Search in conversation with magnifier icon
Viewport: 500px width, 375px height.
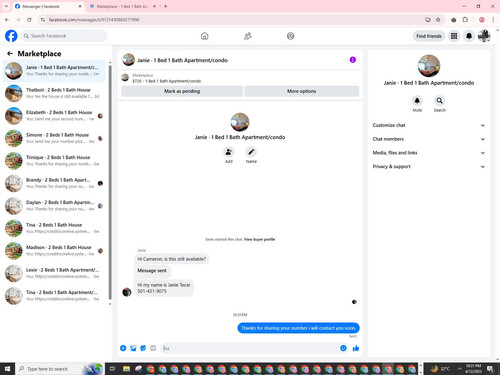point(440,100)
